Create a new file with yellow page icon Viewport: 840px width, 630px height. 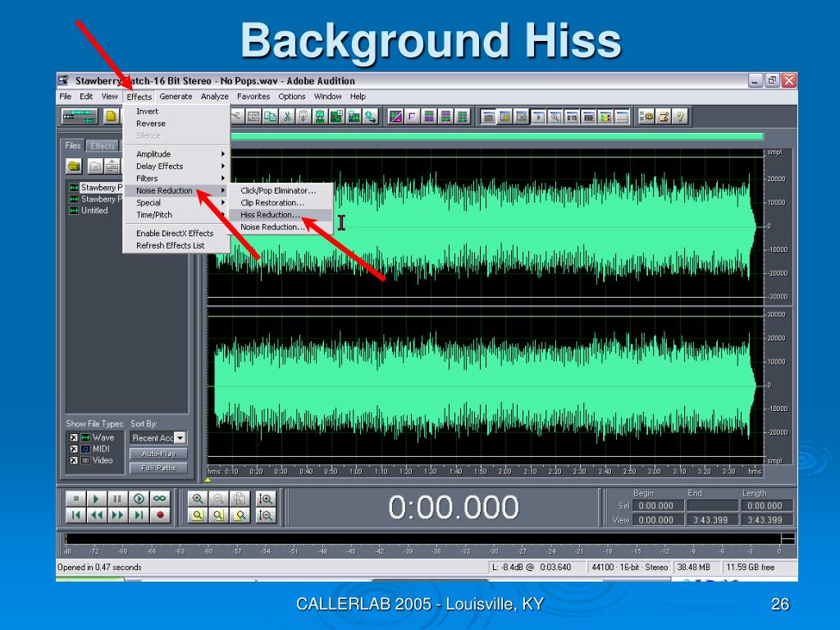pyautogui.click(x=111, y=116)
